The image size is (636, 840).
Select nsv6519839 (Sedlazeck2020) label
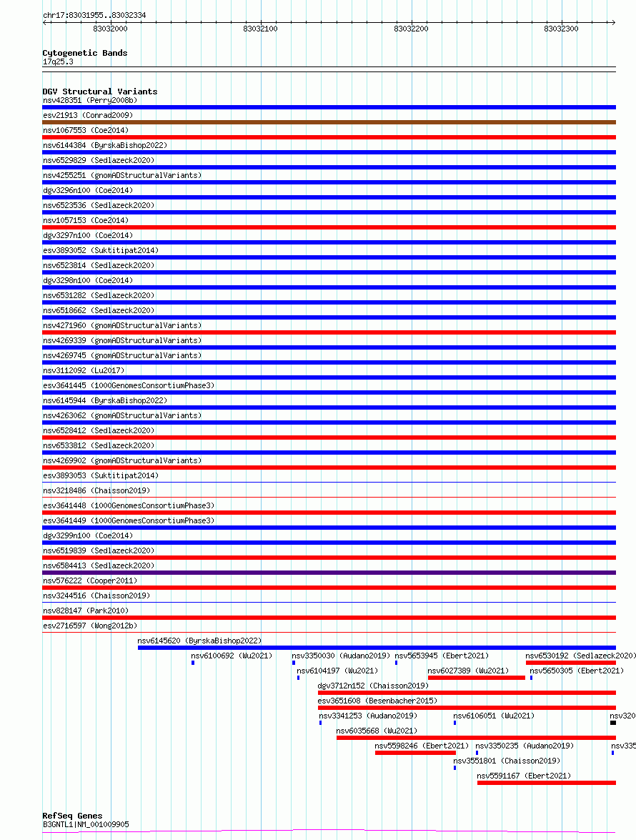click(99, 550)
